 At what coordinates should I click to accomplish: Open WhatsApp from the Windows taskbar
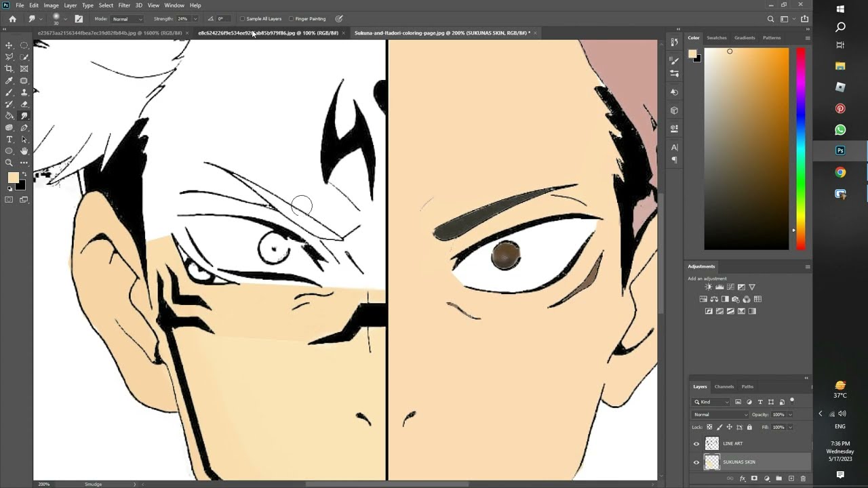pos(840,129)
